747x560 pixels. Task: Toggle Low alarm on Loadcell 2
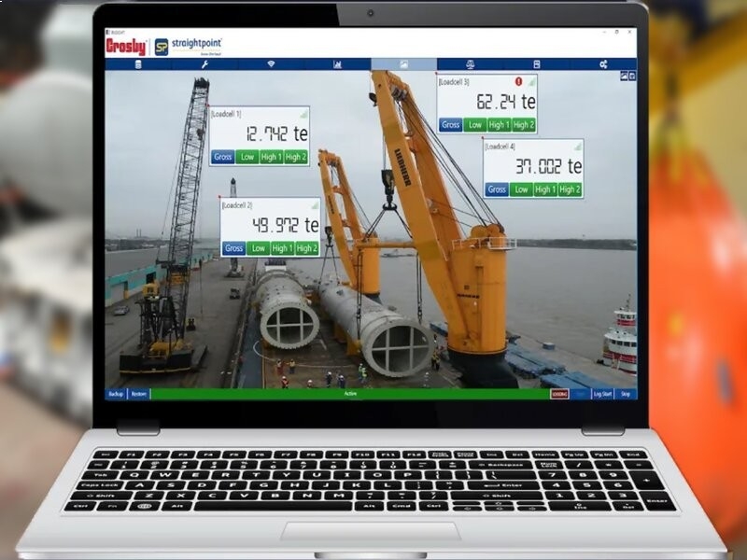point(258,248)
